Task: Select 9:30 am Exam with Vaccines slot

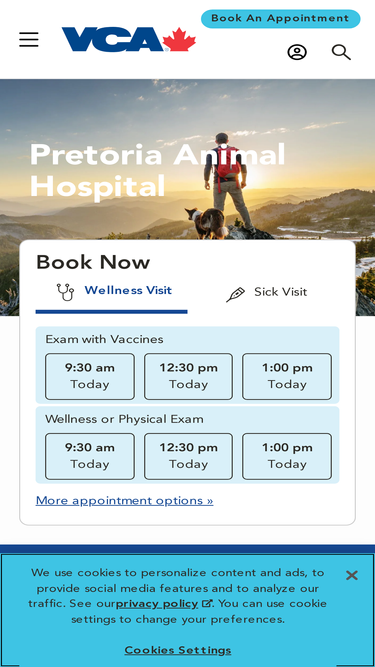Action: click(90, 376)
